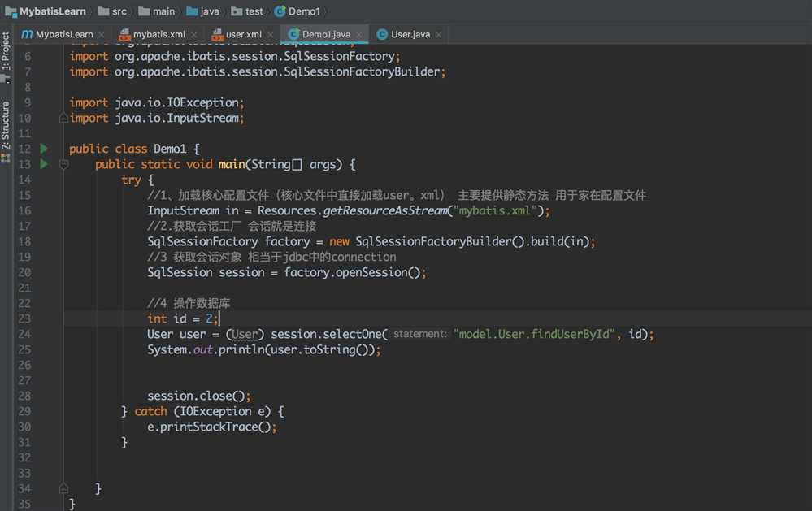Click comment on line 17
This screenshot has width=812, height=511.
click(x=232, y=226)
